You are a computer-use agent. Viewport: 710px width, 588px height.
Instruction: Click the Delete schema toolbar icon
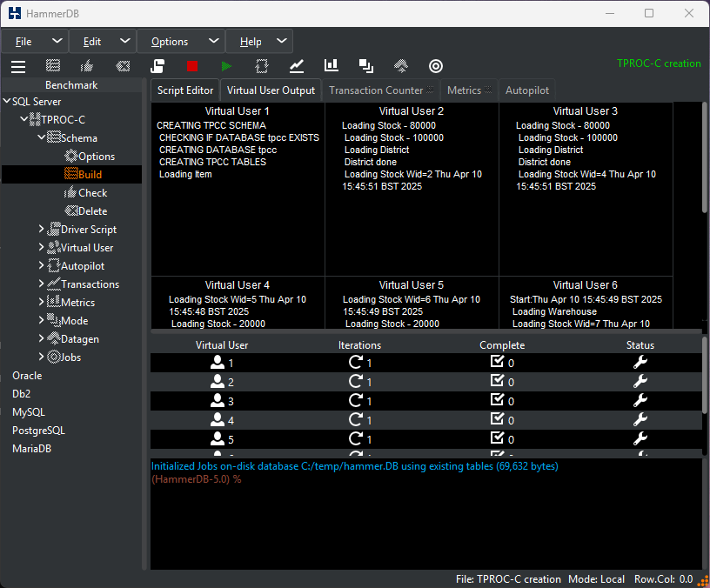[x=123, y=66]
